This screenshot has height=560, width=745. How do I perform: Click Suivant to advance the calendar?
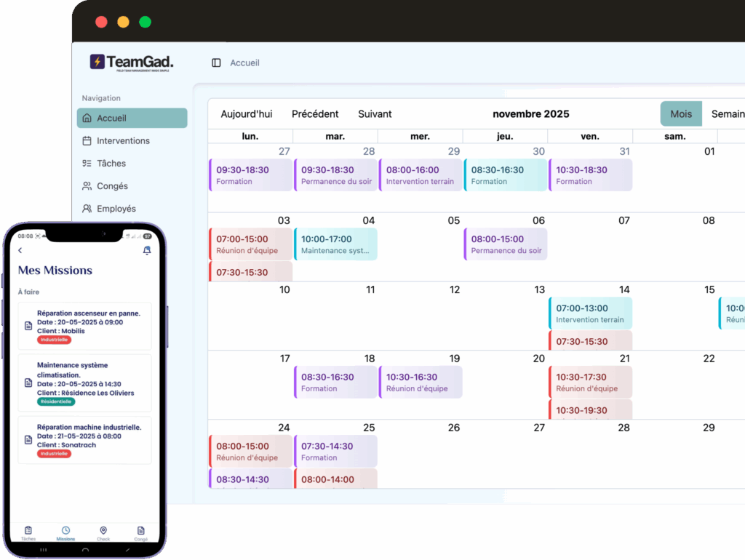(x=375, y=114)
